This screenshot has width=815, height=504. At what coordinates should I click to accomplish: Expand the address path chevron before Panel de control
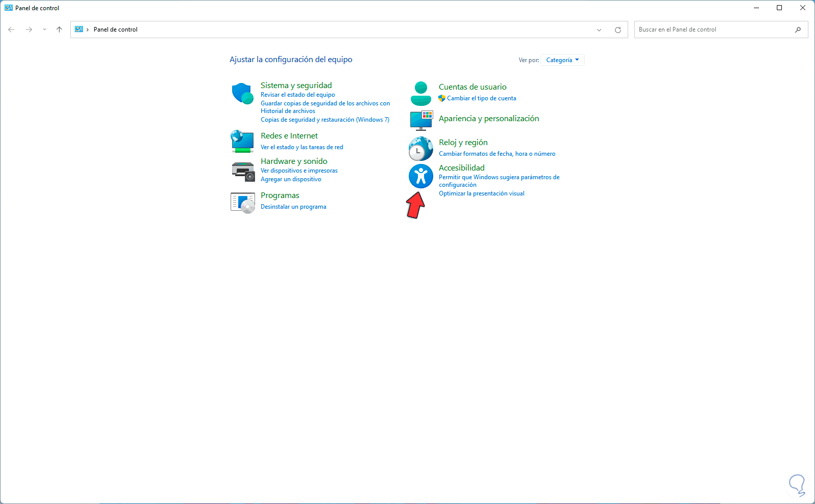point(88,30)
